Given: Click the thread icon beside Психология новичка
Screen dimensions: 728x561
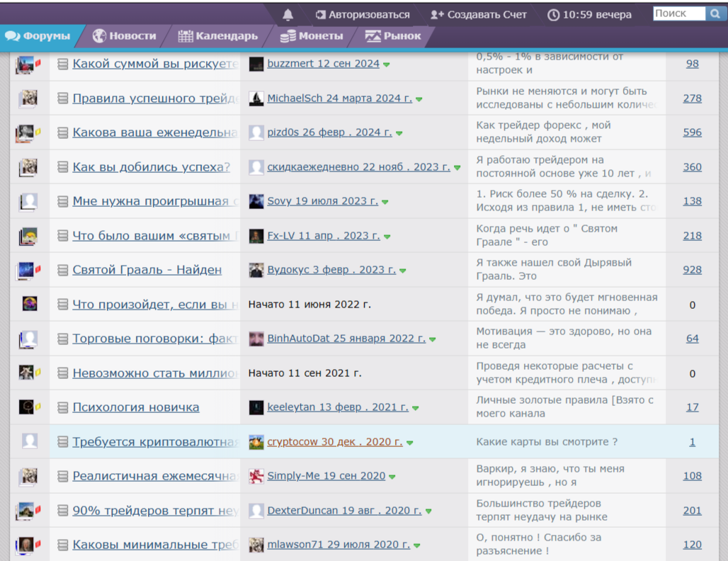Looking at the screenshot, I should click(x=63, y=407).
